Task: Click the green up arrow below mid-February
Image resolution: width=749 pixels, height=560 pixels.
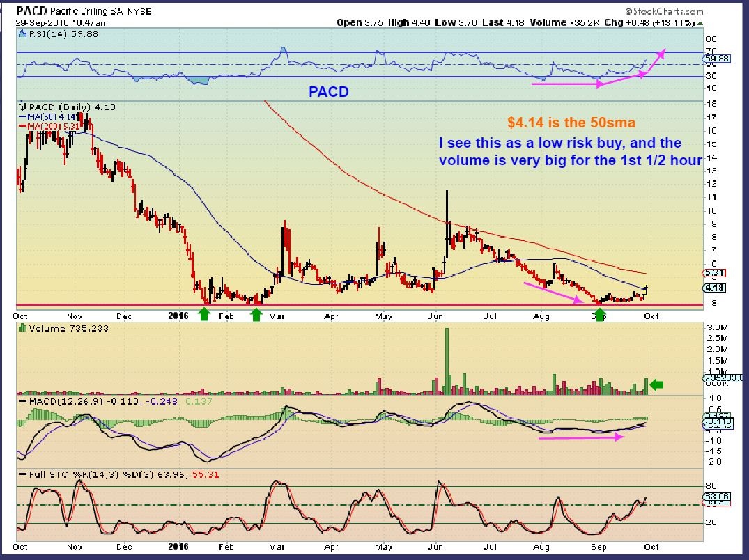Action: (256, 315)
